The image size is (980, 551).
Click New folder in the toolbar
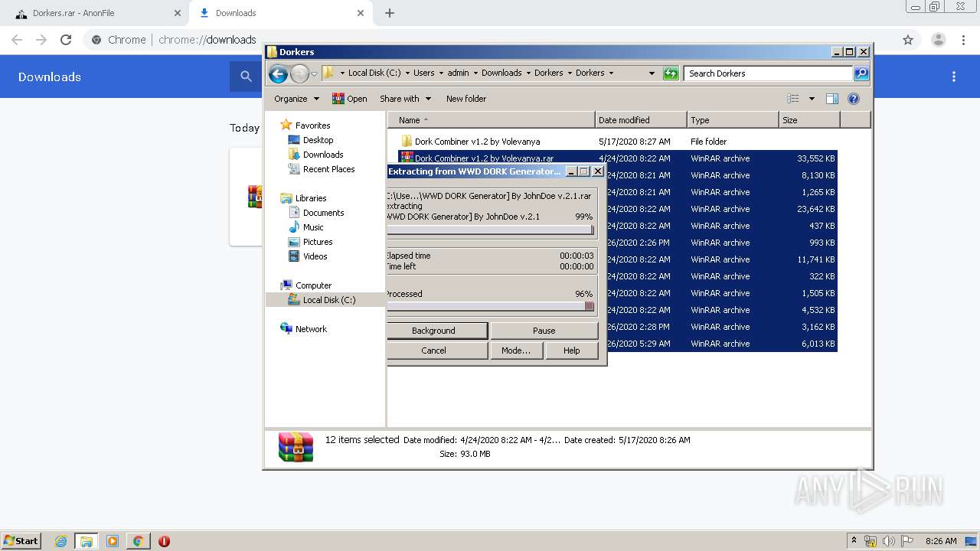coord(466,99)
